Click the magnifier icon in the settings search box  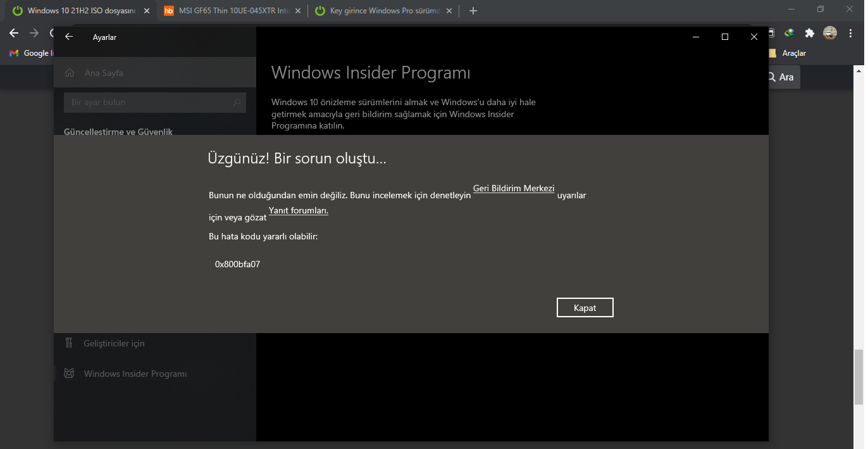coord(237,102)
